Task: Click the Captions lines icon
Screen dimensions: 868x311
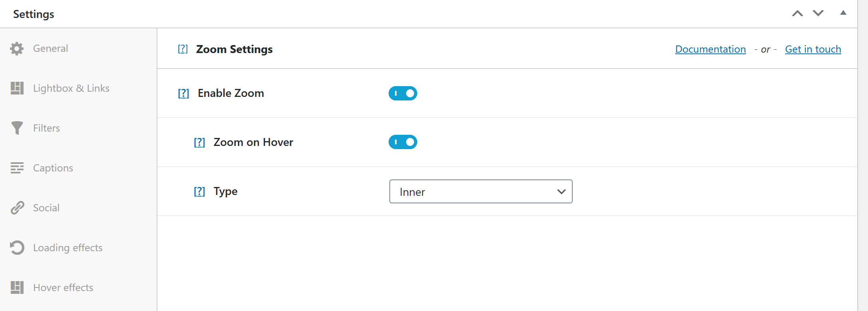Action: pos(17,168)
